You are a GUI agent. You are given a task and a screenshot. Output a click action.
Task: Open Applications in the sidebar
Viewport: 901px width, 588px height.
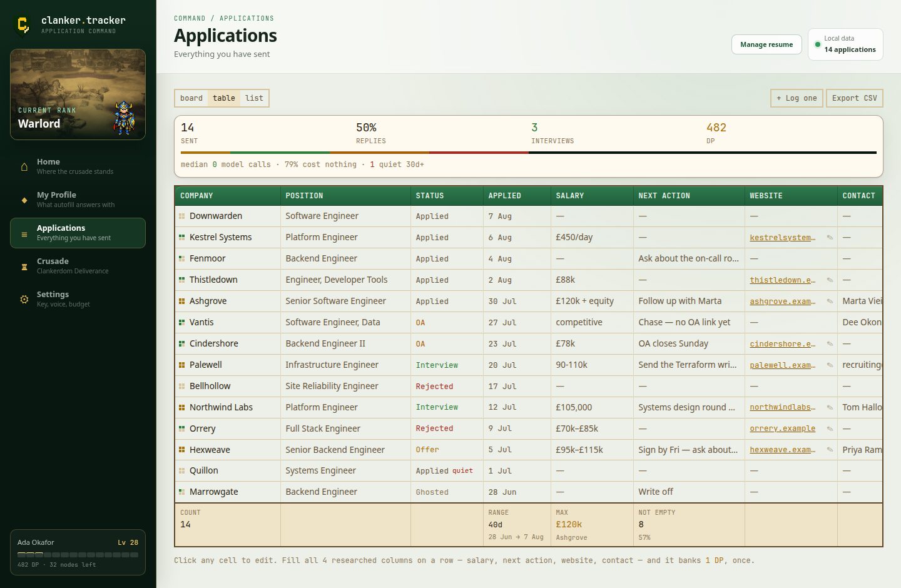click(x=78, y=233)
